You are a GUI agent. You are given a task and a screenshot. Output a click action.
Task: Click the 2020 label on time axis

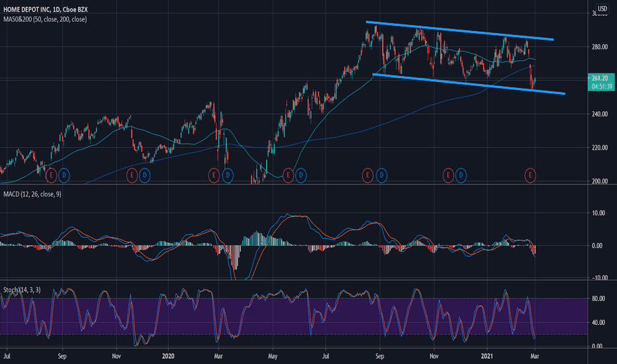(x=168, y=356)
